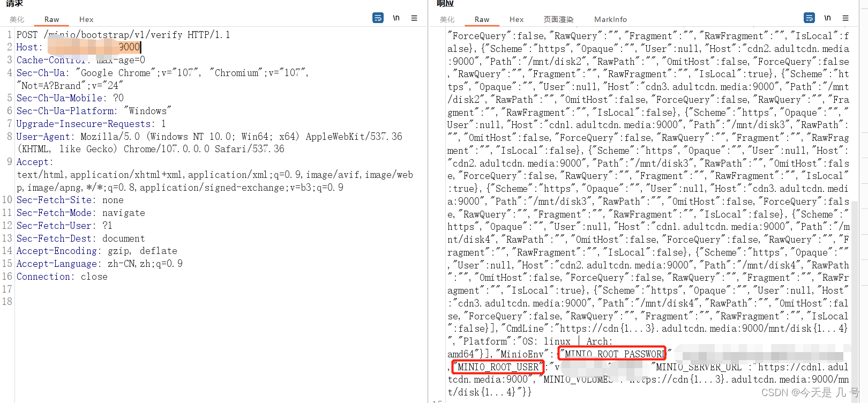Click the Sec-Ch-Ua-Mobile header line

pyautogui.click(x=70, y=98)
